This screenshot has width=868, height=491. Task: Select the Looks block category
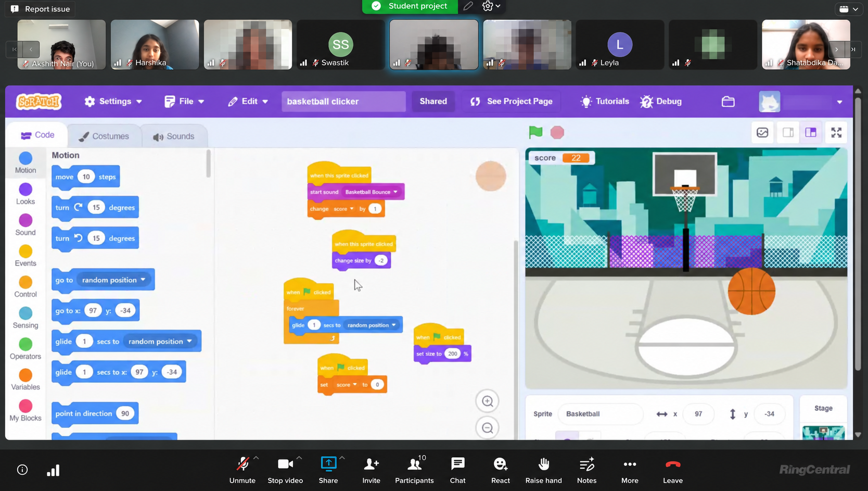tap(25, 194)
